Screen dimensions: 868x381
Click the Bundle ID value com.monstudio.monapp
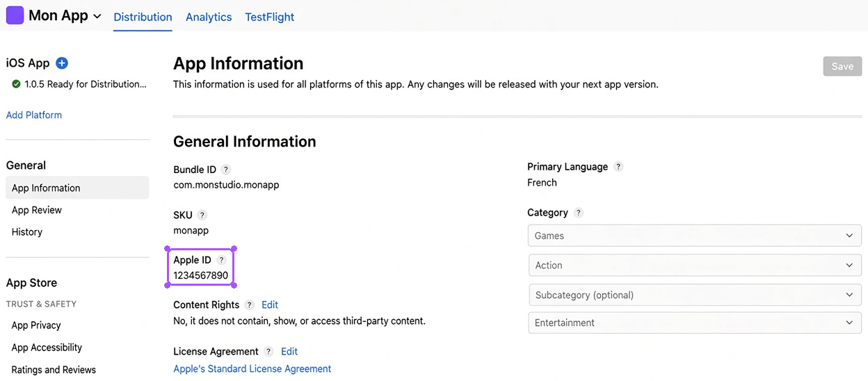226,185
